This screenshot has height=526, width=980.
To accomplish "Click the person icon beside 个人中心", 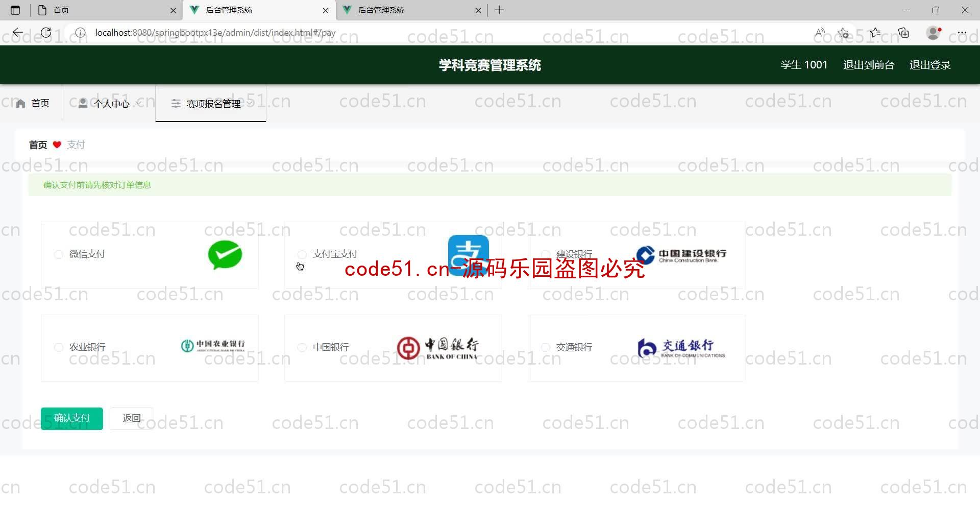I will coord(83,104).
